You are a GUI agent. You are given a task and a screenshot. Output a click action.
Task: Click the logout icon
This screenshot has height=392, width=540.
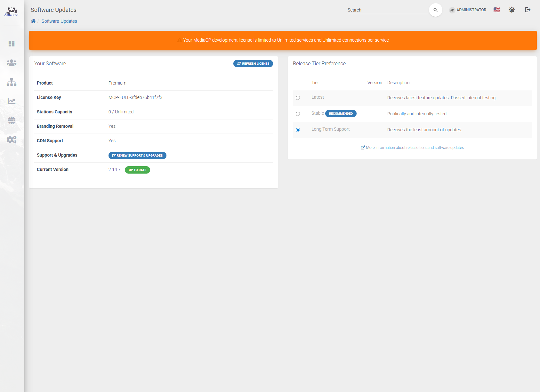pyautogui.click(x=528, y=10)
